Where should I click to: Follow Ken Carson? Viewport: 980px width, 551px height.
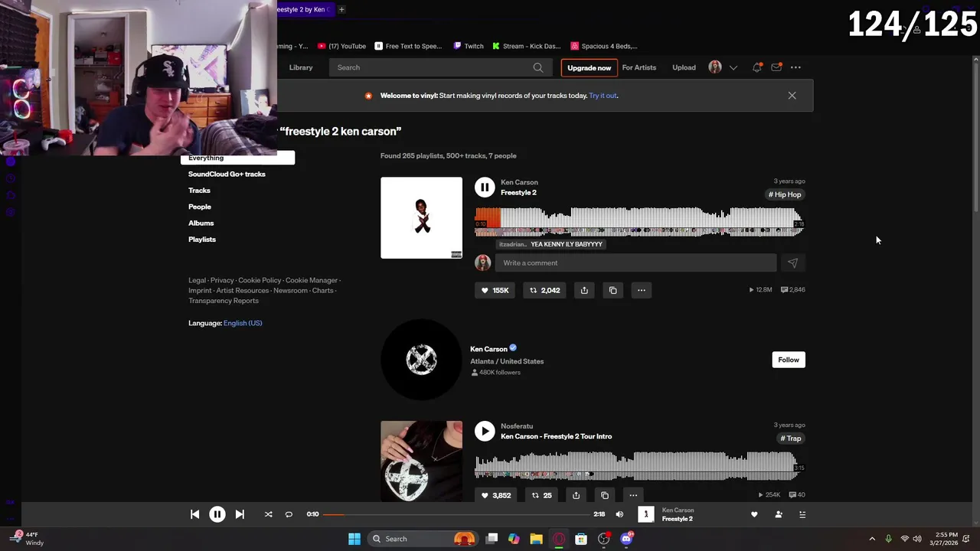[x=789, y=360]
